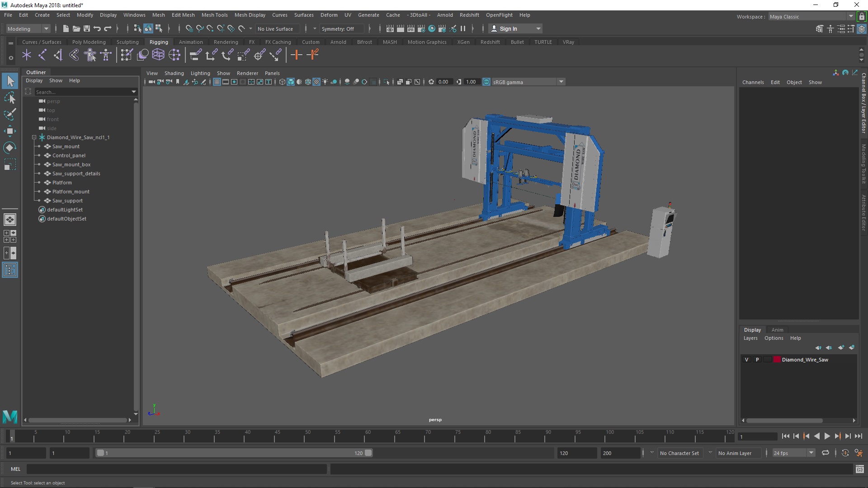This screenshot has width=868, height=488.
Task: Click the Quick Rig character shelf icon
Action: (90, 55)
